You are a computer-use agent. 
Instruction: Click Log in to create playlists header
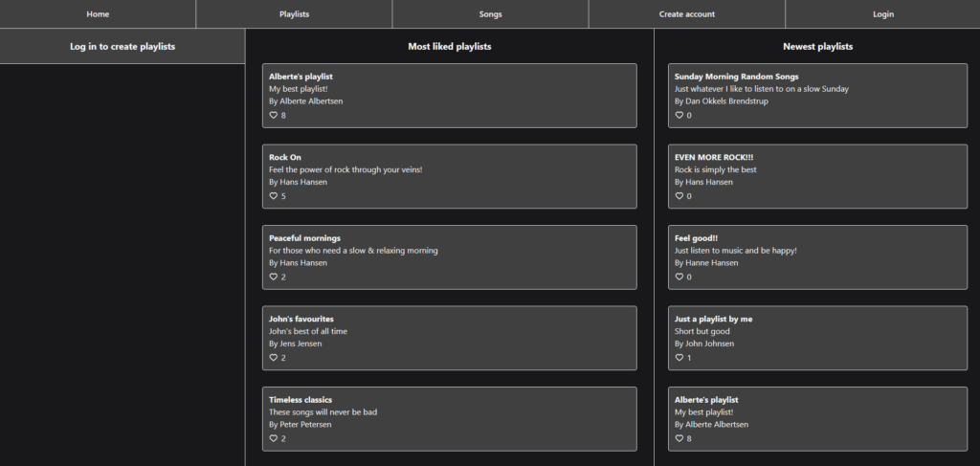click(x=122, y=46)
